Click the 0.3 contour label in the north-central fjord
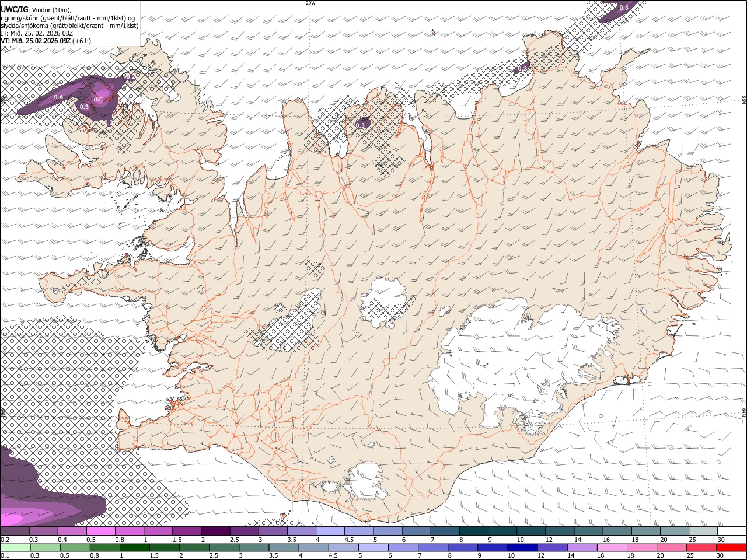This screenshot has height=560, width=747. (x=360, y=125)
